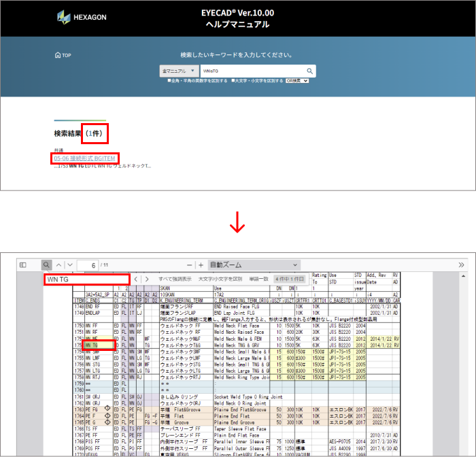Click the diamond symbol in row 1763
The height and width of the screenshot is (457, 476).
(107, 409)
